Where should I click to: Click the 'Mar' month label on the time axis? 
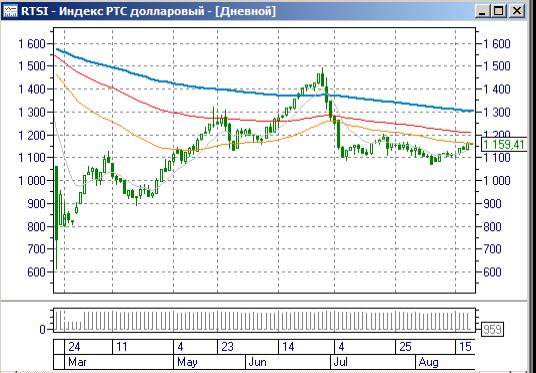tap(77, 362)
